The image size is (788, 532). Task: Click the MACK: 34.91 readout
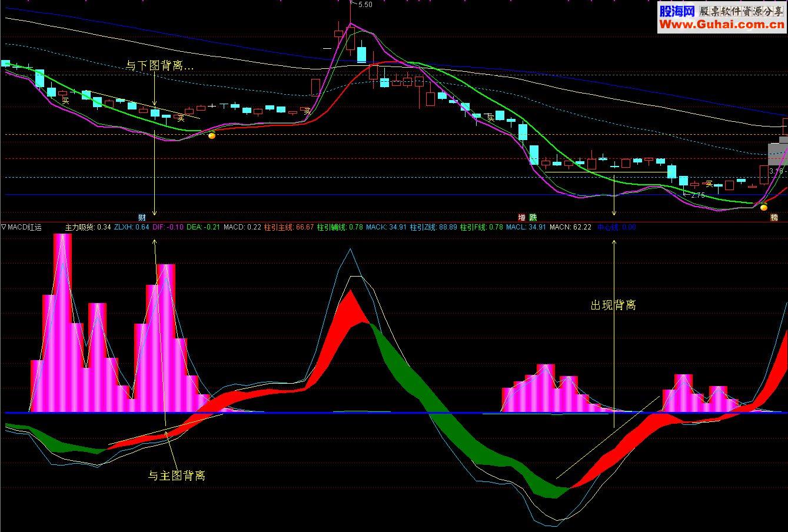coord(386,227)
